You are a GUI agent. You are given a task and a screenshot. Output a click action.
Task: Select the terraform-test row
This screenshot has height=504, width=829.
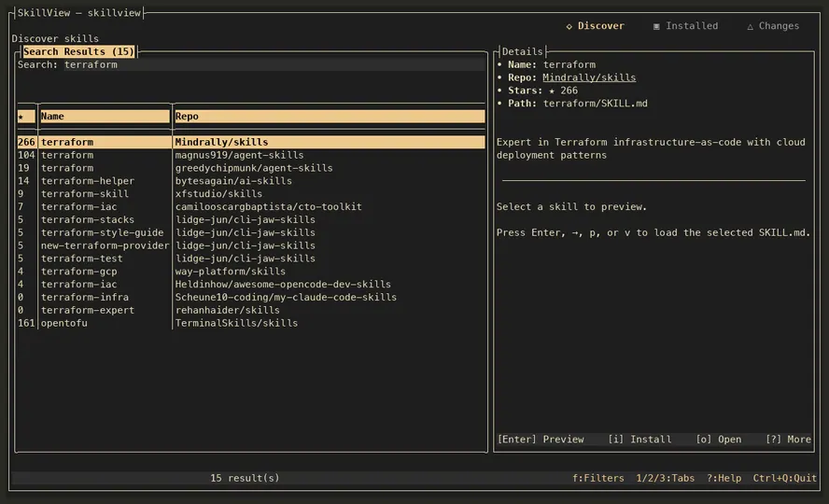point(251,259)
